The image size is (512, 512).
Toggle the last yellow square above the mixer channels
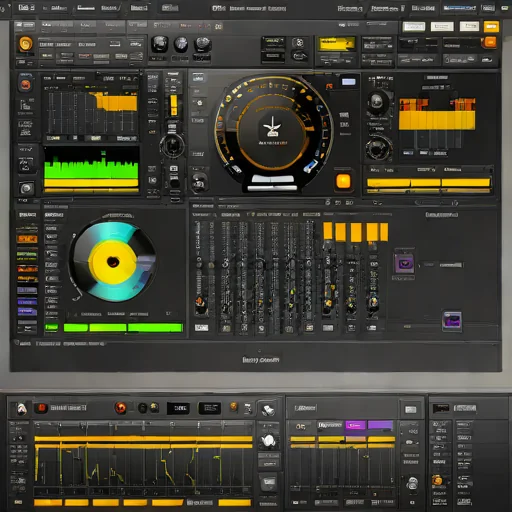[x=384, y=232]
